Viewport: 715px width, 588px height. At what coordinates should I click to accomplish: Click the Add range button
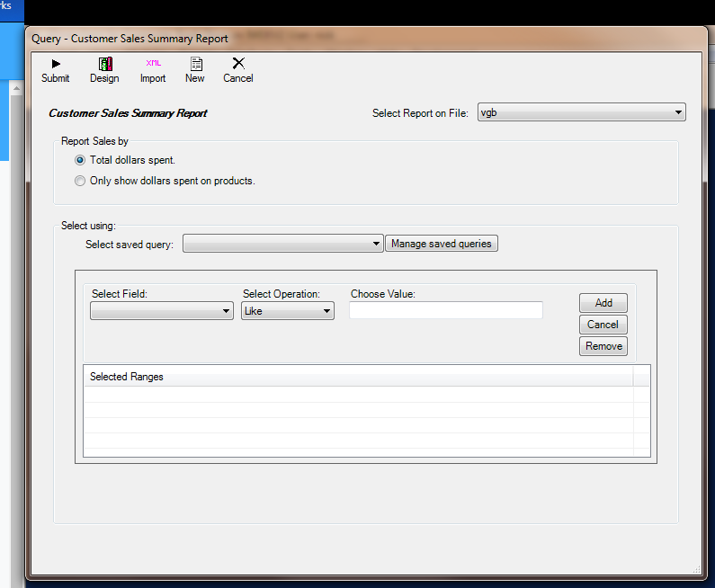coord(603,303)
